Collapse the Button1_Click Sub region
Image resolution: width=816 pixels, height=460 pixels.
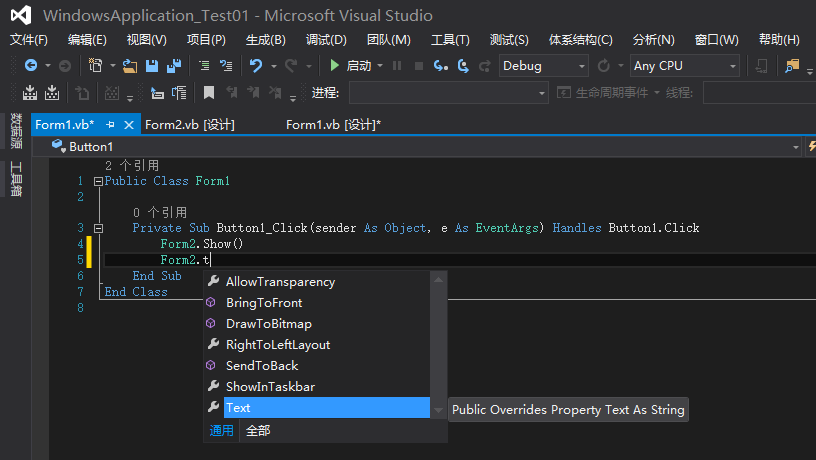pyautogui.click(x=98, y=228)
